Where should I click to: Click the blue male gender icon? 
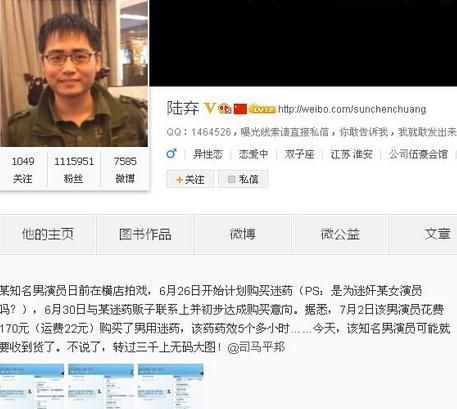171,154
